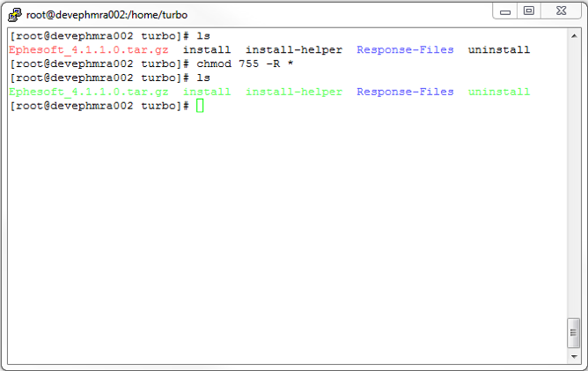This screenshot has width=588, height=371.
Task: Select Response-Files in the second listing
Action: [405, 93]
